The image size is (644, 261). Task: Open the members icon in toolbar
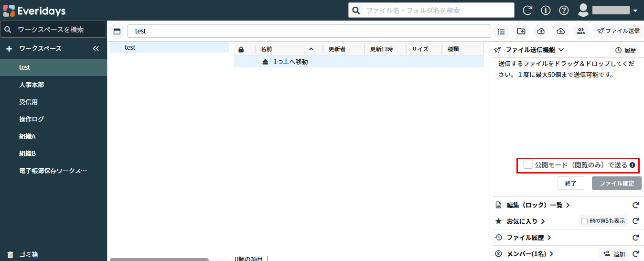(x=580, y=31)
